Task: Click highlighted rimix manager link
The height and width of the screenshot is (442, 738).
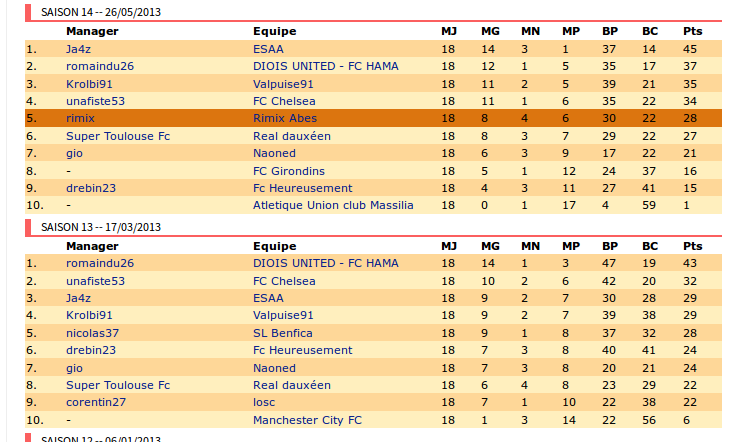Action: click(80, 118)
